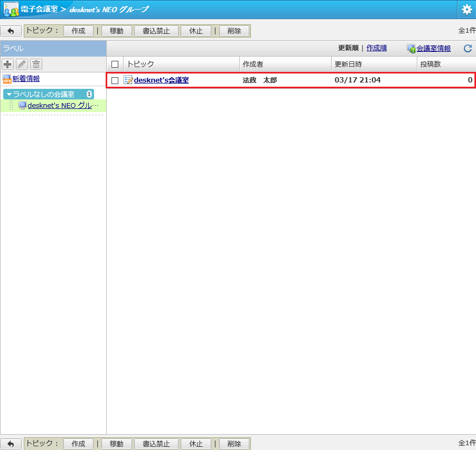Screen dimensions: 476x450
Task: Open the 会議室情報 link
Action: tap(434, 49)
